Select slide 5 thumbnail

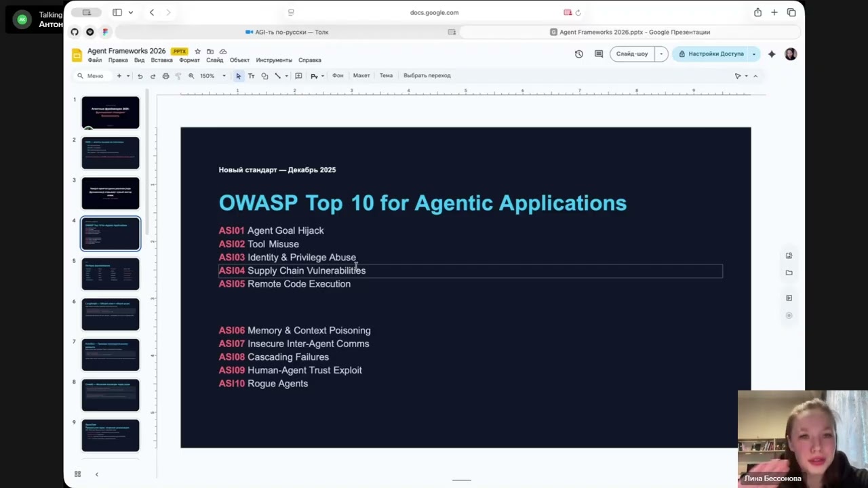click(111, 274)
